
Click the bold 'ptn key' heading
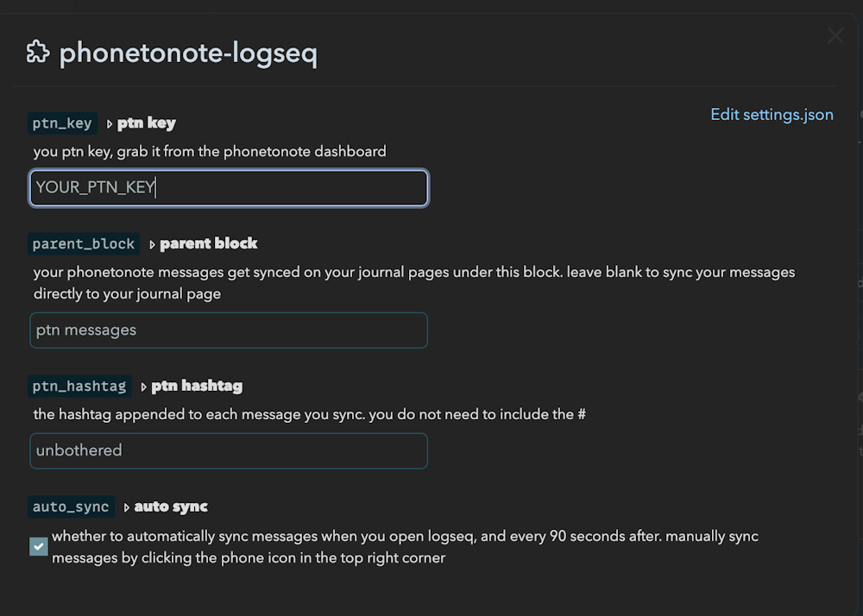coord(147,123)
